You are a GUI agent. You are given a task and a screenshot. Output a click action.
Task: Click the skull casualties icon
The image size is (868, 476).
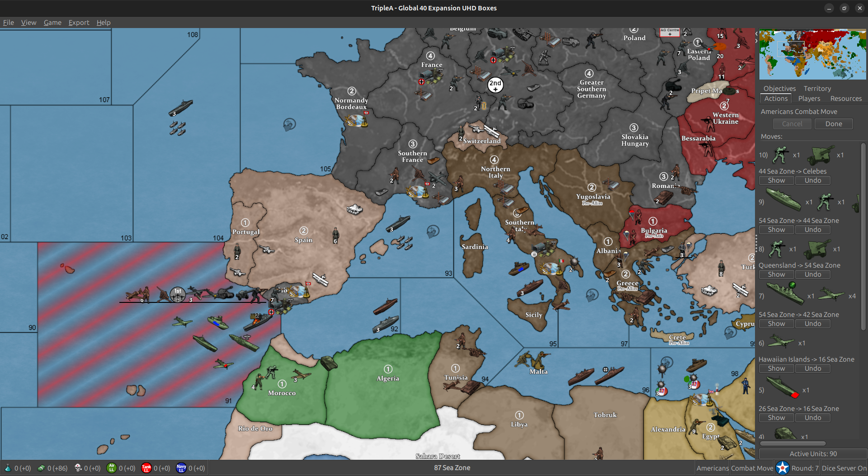(77, 468)
